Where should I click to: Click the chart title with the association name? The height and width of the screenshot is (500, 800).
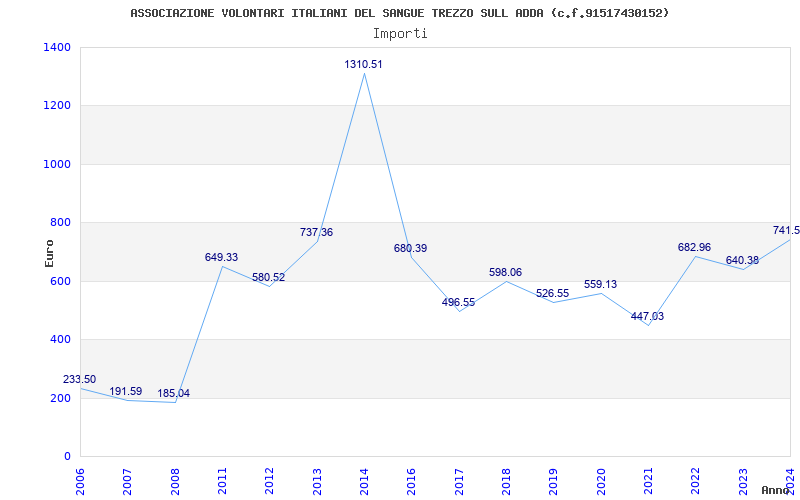399,13
